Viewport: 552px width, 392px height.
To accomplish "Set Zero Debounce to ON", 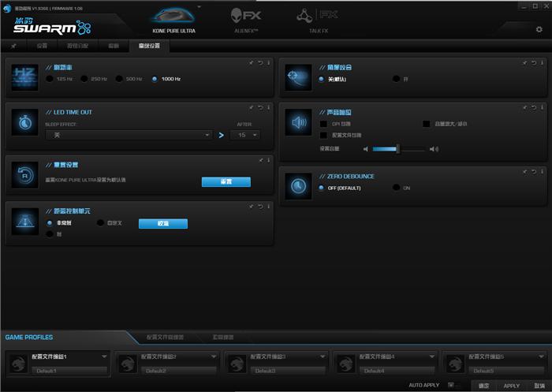I will [x=396, y=188].
